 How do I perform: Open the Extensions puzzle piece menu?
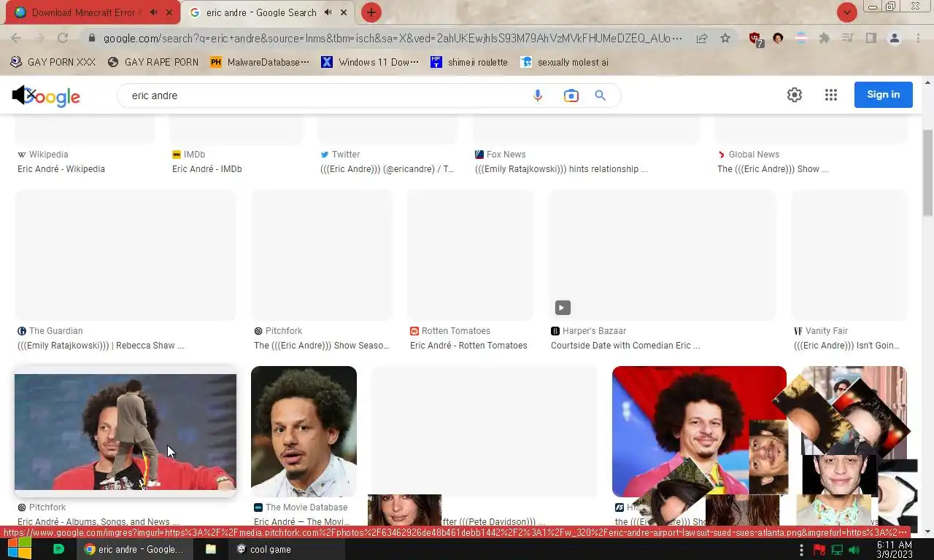point(824,38)
